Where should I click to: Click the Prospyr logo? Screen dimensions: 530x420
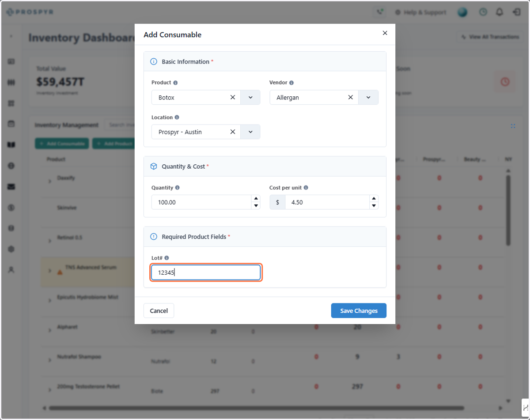pos(30,12)
